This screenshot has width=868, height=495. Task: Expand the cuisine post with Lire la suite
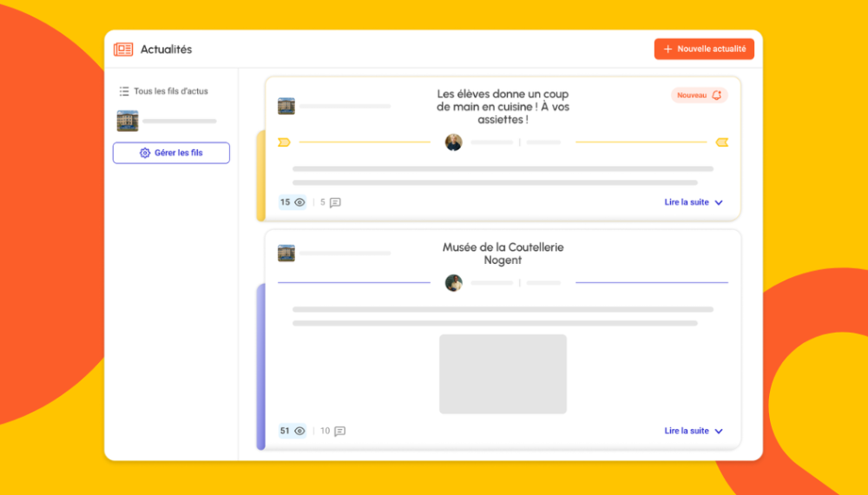tap(694, 202)
